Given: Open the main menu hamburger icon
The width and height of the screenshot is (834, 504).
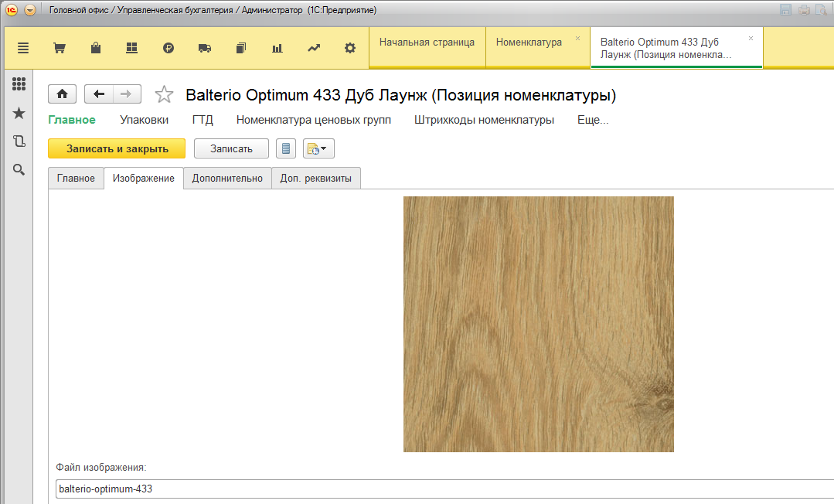Looking at the screenshot, I should click(23, 48).
